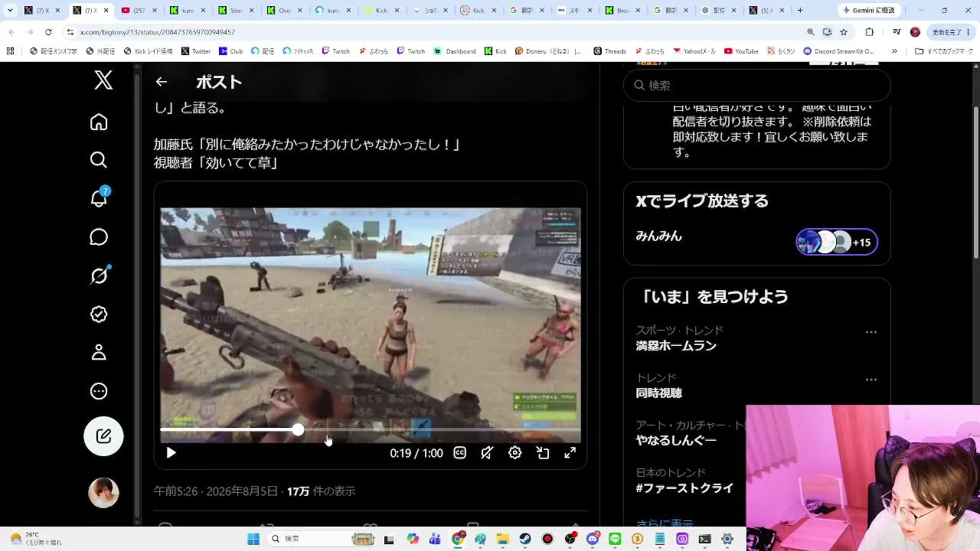Open the Twitter bookmark in bookmarks bar

196,51
